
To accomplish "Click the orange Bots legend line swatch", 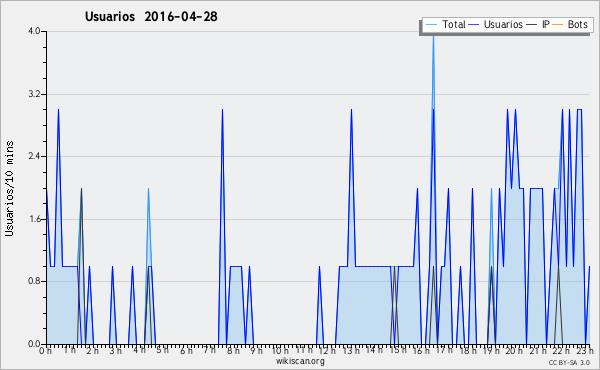I will [x=558, y=25].
